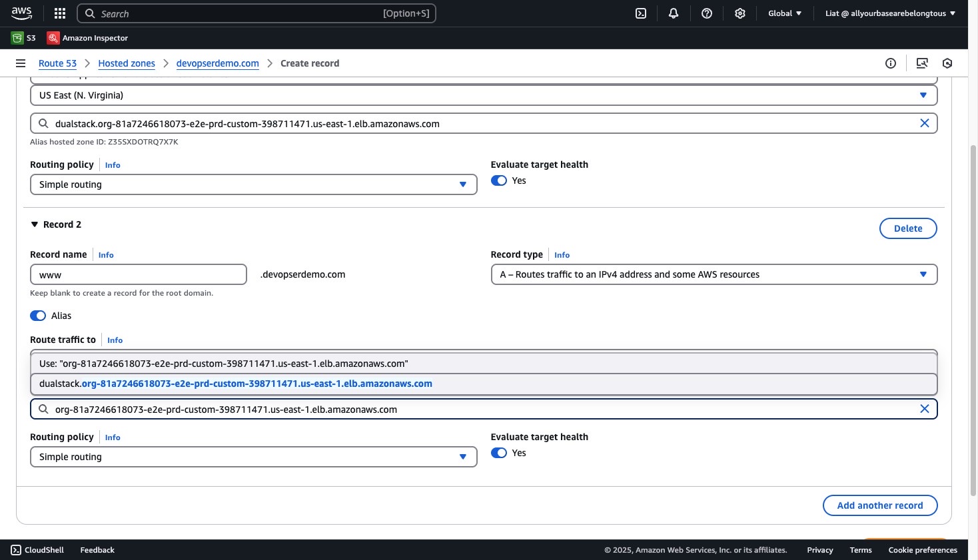Delete Record 2

tap(908, 228)
